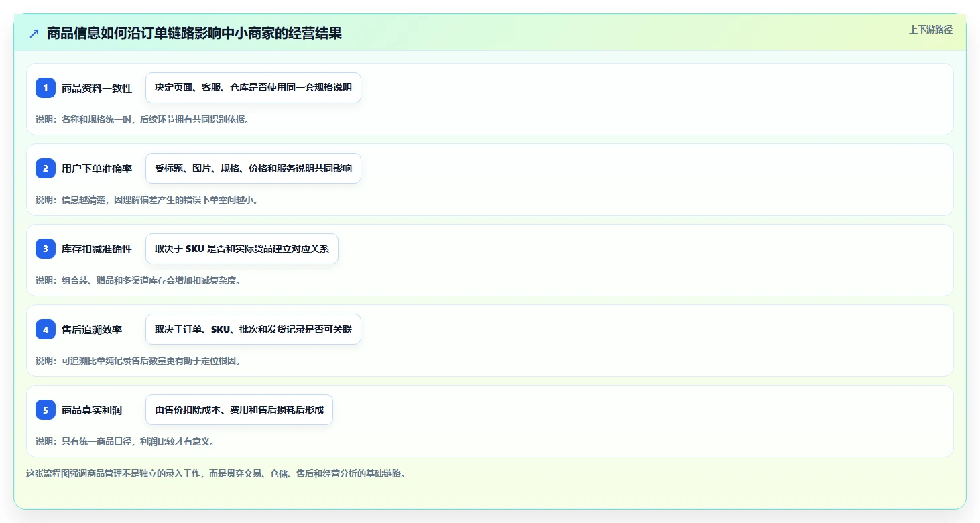This screenshot has width=980, height=523.
Task: Select the step name 用户下单准确率
Action: pyautogui.click(x=97, y=168)
